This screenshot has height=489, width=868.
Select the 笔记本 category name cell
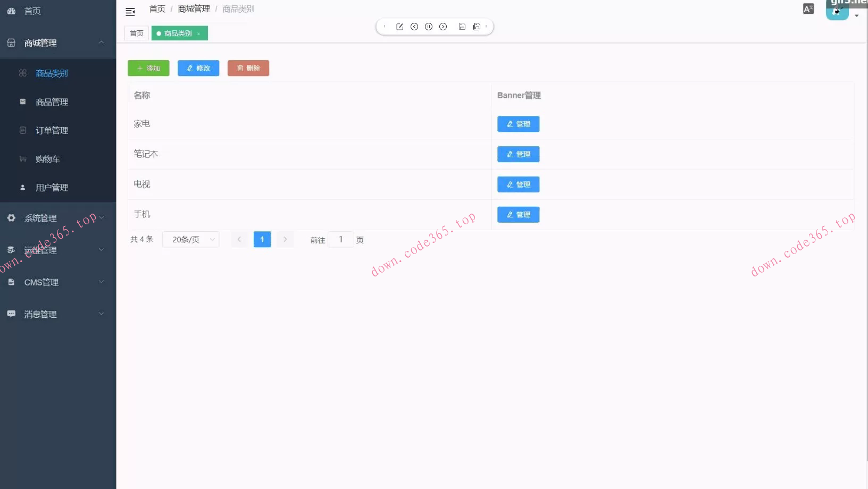(x=310, y=154)
